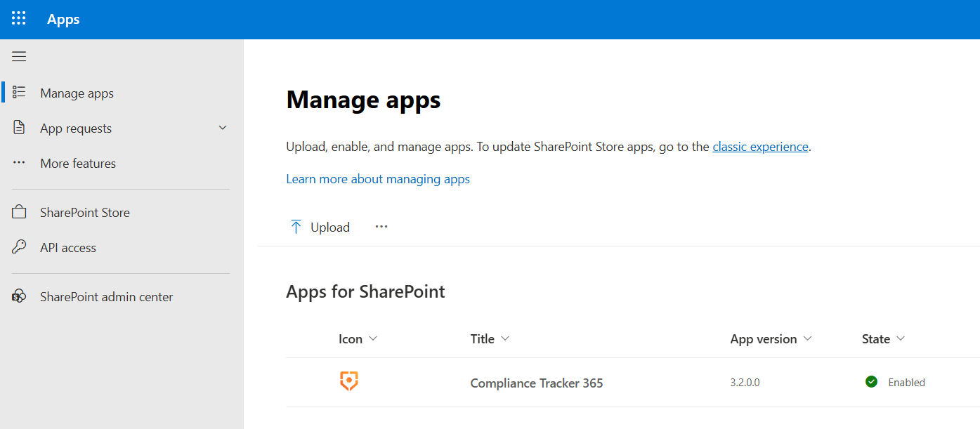
Task: Open the classic experience link
Action: (x=760, y=147)
